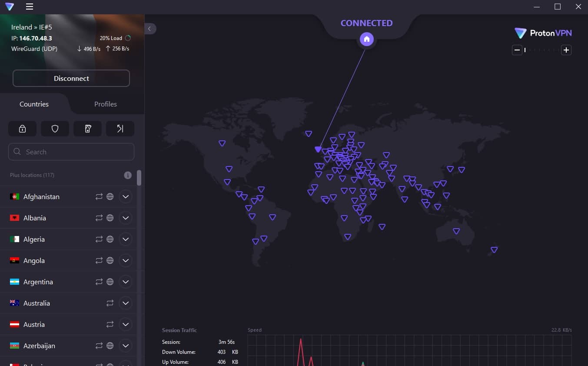Switch to the Profiles tab
Image resolution: width=588 pixels, height=366 pixels.
[x=106, y=104]
